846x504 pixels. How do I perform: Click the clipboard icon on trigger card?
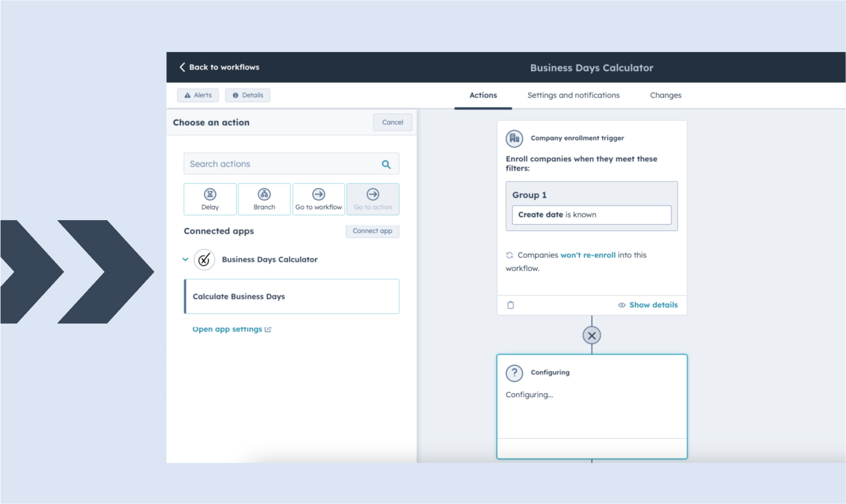511,305
